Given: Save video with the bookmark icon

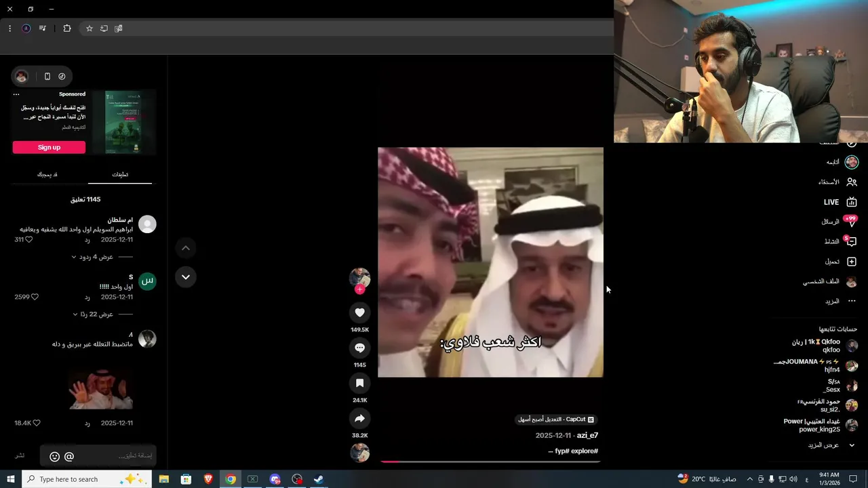Looking at the screenshot, I should tap(359, 383).
